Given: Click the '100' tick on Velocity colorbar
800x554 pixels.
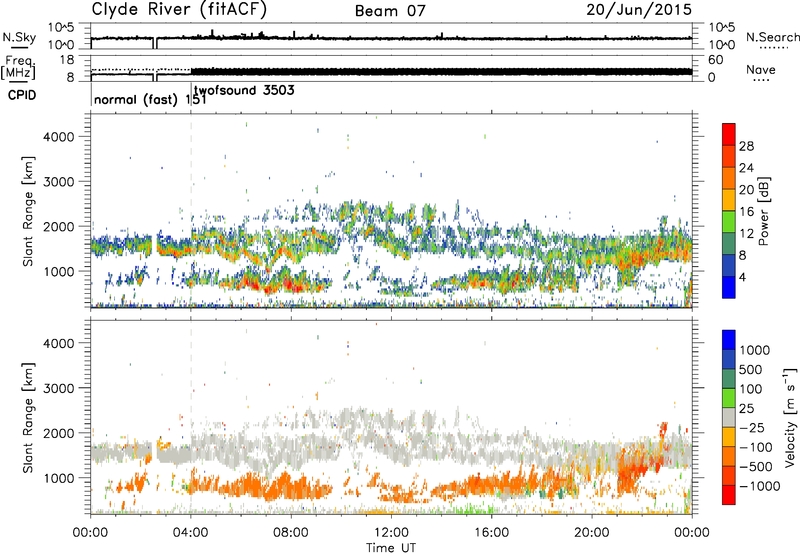Looking at the screenshot, I should coord(751,389).
